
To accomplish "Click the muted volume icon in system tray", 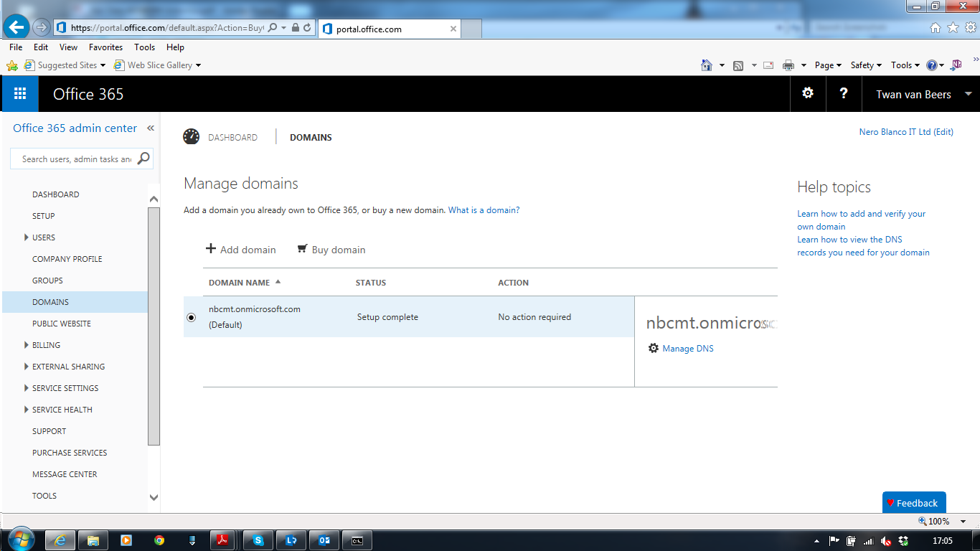I will 887,540.
